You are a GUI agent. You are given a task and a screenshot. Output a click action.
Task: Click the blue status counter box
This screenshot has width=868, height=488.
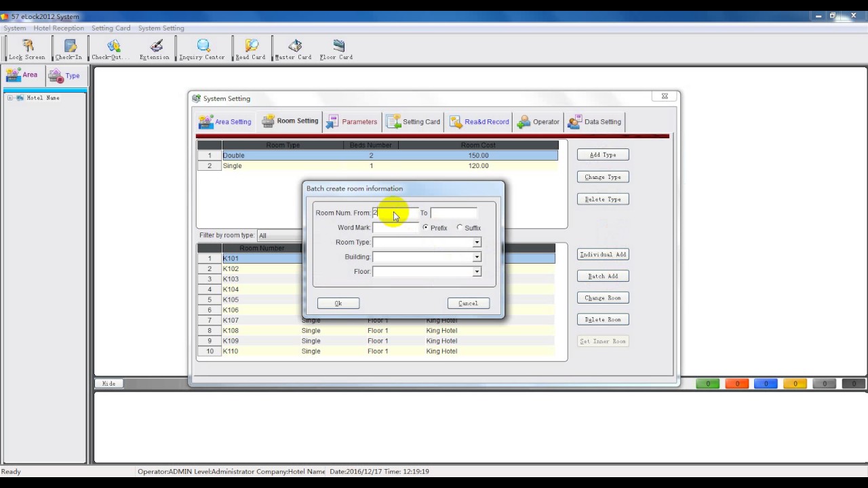pyautogui.click(x=766, y=384)
